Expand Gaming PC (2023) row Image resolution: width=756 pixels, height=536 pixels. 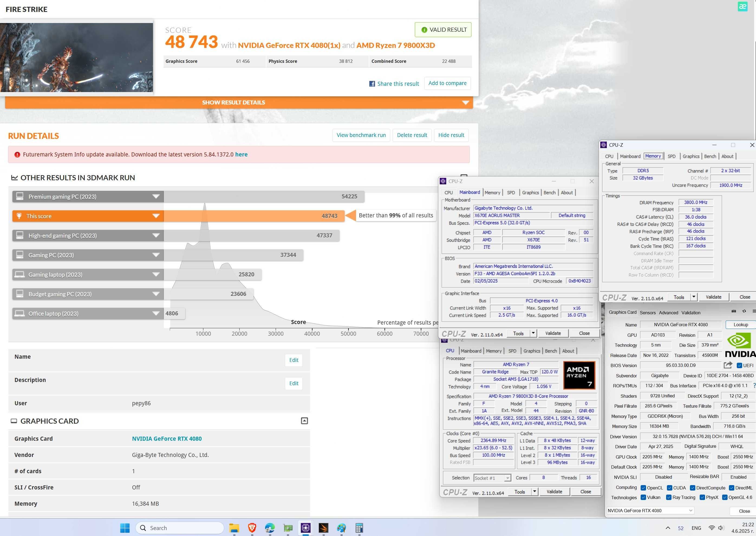156,255
